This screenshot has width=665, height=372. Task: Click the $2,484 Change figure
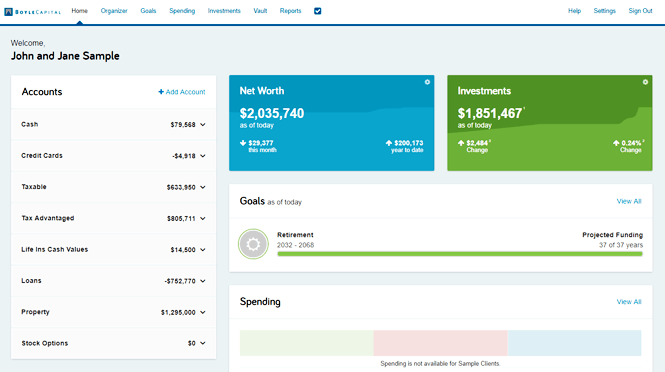[x=477, y=143]
